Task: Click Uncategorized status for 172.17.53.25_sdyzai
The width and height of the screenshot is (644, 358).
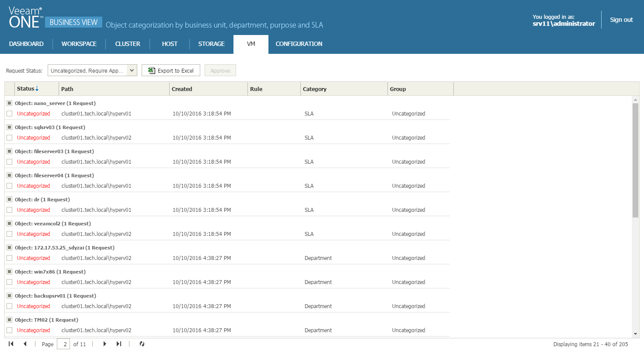Action: click(34, 258)
